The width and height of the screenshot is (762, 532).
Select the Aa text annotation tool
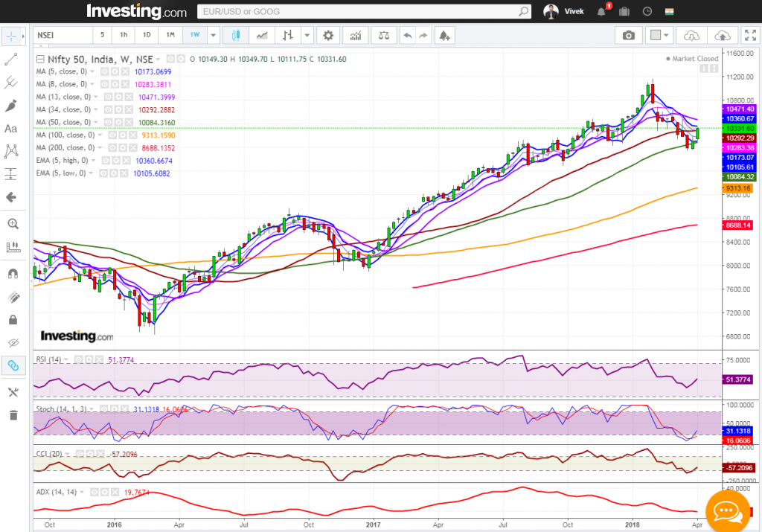click(10, 129)
